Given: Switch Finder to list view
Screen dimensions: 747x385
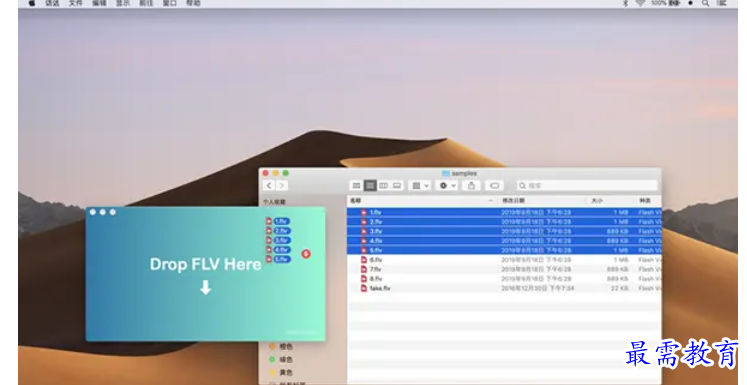Looking at the screenshot, I should (x=370, y=185).
